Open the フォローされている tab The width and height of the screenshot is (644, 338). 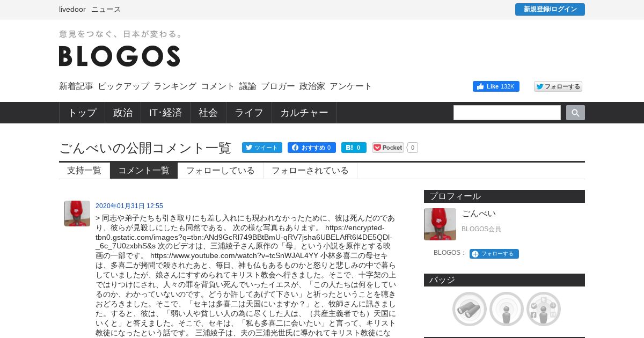coord(310,171)
